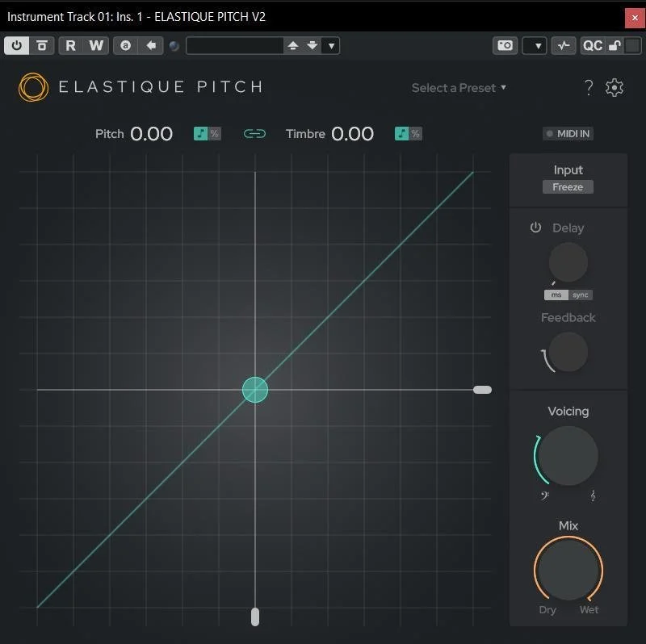Toggle the plugin power/activate button
Viewport: 646px width, 644px height.
pos(16,45)
